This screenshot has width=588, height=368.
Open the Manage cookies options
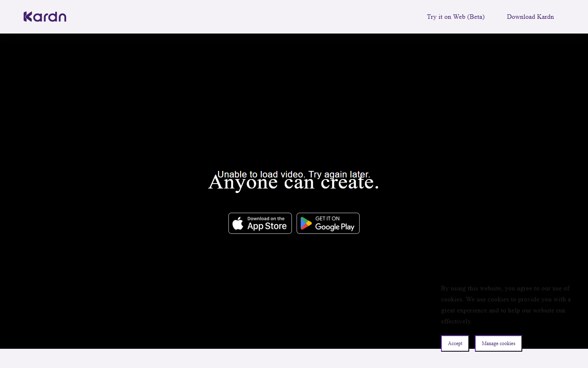click(498, 343)
